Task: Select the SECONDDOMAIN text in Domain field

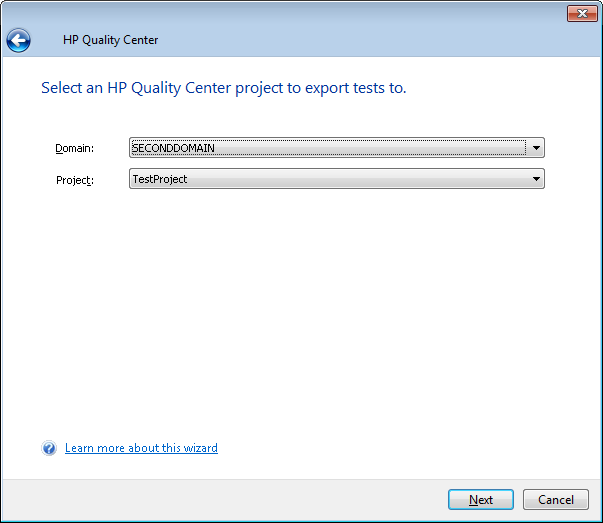Action: (x=174, y=148)
